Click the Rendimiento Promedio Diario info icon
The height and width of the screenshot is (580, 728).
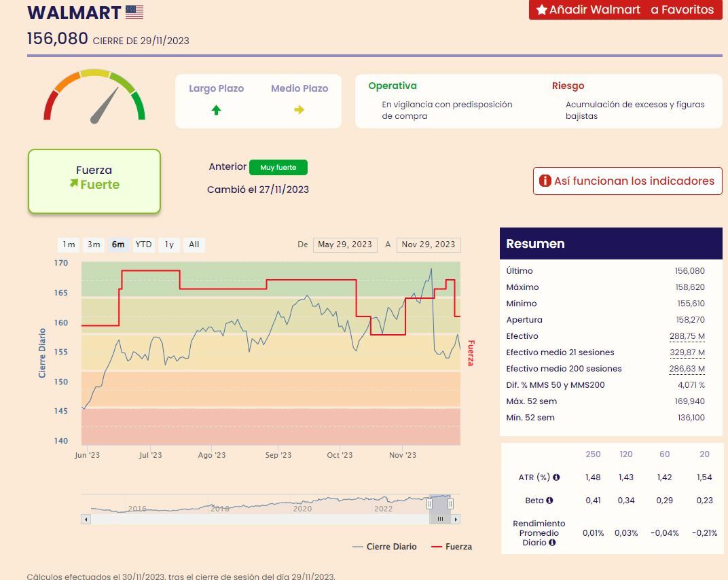coord(552,543)
